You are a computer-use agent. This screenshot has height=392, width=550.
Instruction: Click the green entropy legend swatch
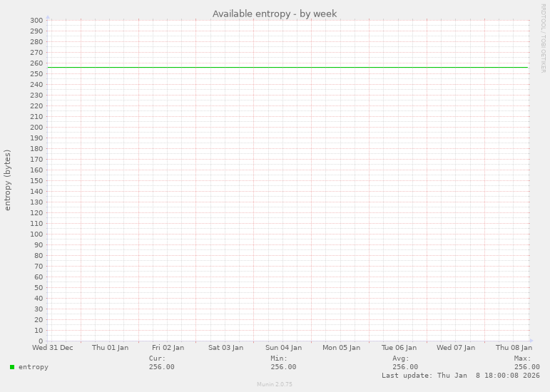click(12, 367)
